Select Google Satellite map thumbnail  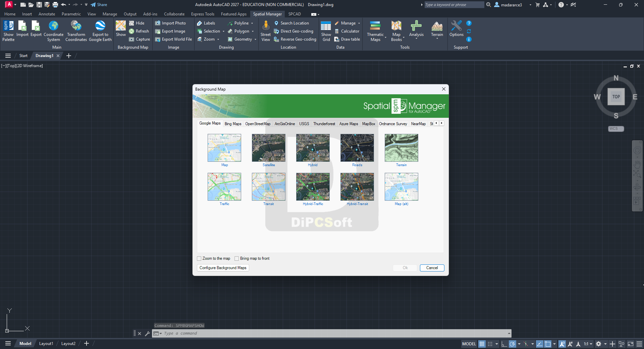[269, 148]
